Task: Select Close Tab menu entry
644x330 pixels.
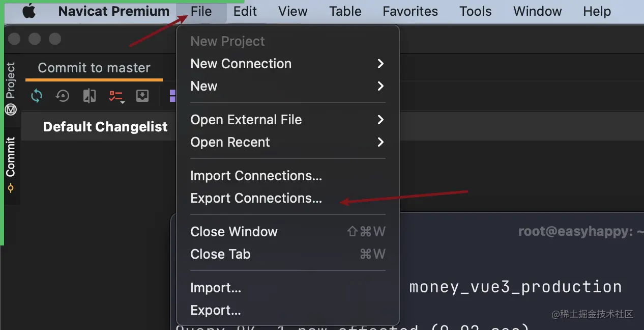Action: (x=220, y=254)
